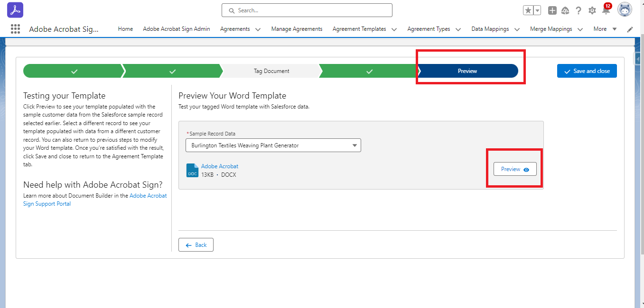Open Global Actions plus icon
The height and width of the screenshot is (308, 644).
pyautogui.click(x=552, y=10)
